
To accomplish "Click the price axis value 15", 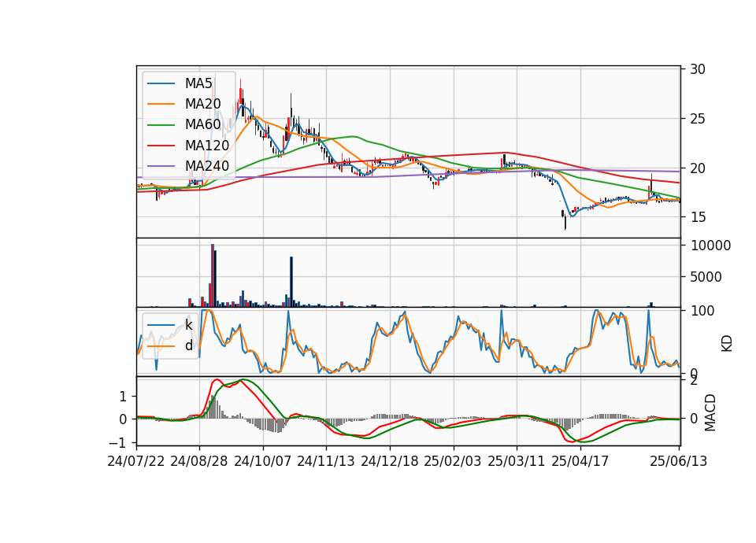I will (698, 217).
